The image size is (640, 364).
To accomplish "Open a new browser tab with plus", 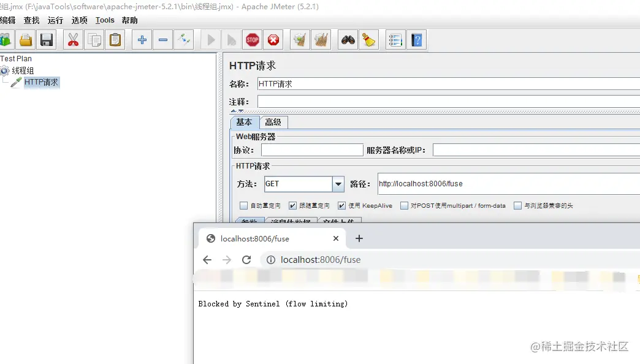I will 359,238.
